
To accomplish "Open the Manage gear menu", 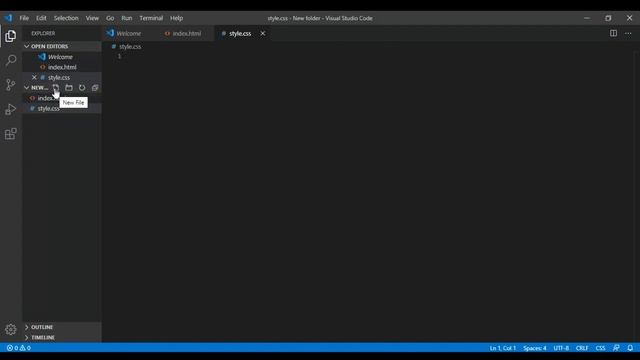I will (11, 329).
